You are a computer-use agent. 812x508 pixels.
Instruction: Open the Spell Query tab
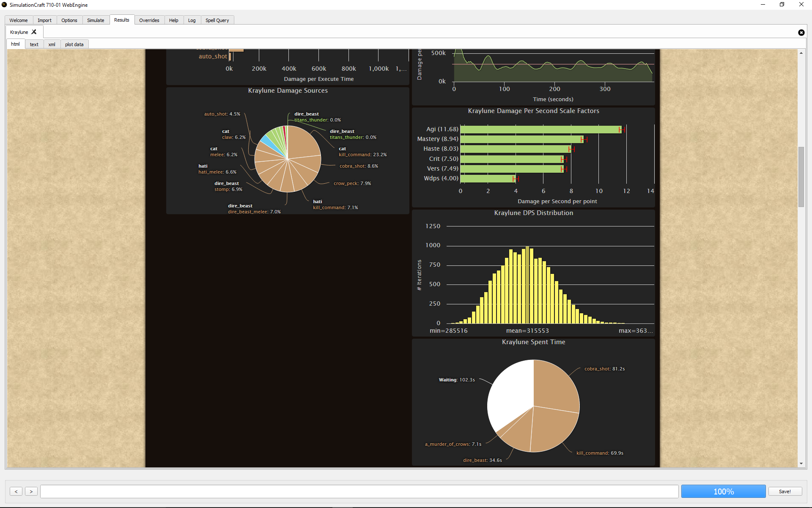tap(217, 20)
